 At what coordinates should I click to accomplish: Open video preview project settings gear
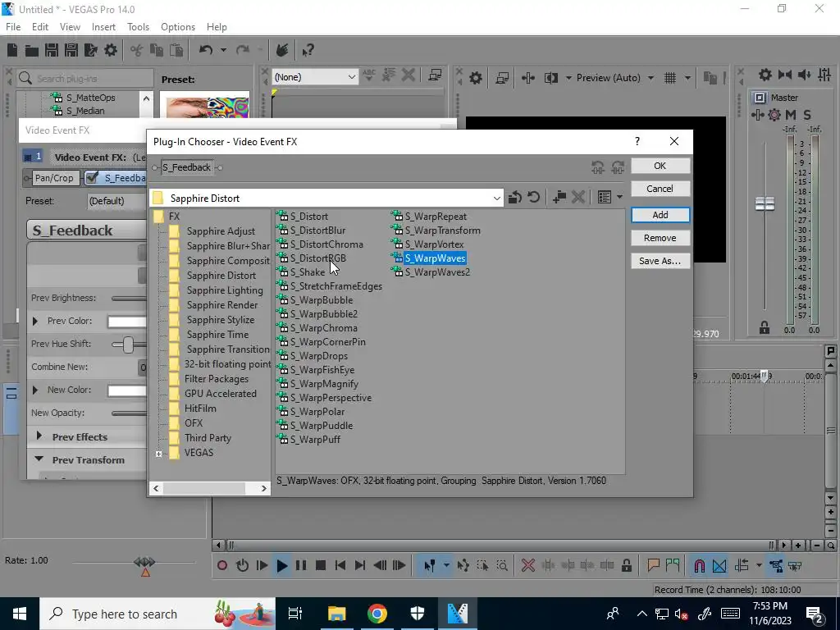pos(475,78)
